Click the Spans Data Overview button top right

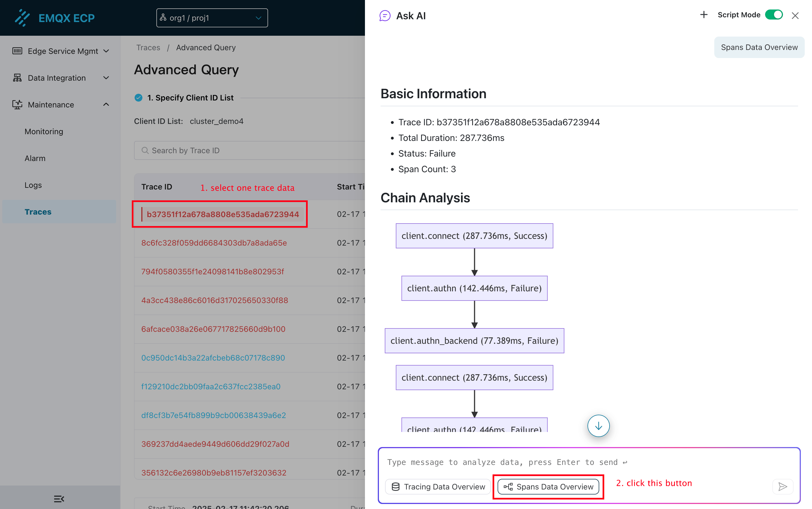759,47
